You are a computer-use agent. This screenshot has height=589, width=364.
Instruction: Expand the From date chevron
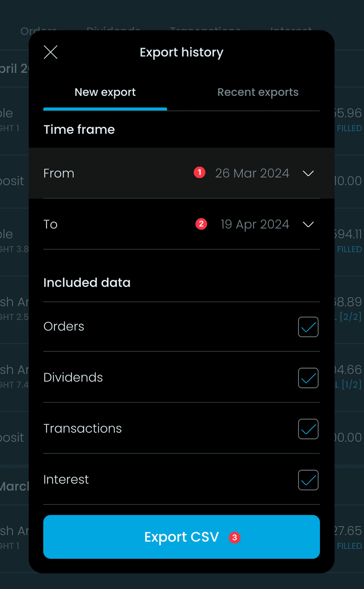(x=308, y=173)
